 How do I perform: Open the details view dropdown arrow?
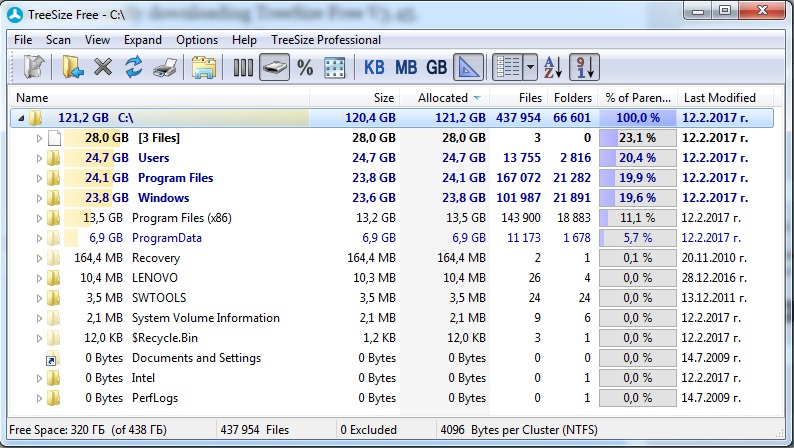530,67
